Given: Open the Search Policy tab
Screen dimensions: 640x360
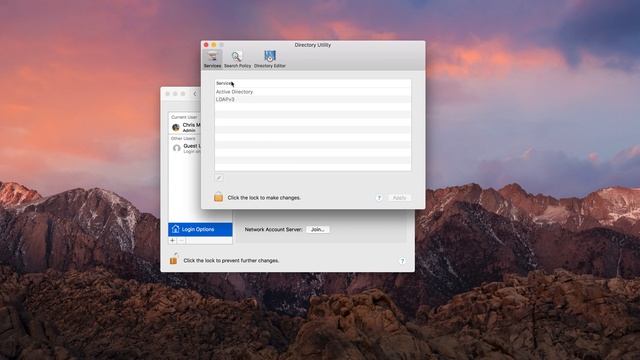Looking at the screenshot, I should pos(237,59).
